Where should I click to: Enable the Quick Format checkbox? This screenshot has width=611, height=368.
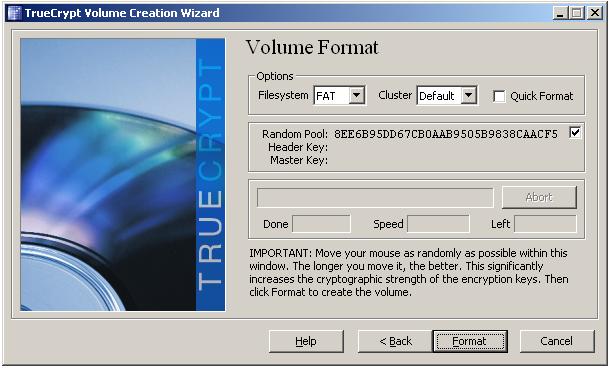pyautogui.click(x=499, y=96)
